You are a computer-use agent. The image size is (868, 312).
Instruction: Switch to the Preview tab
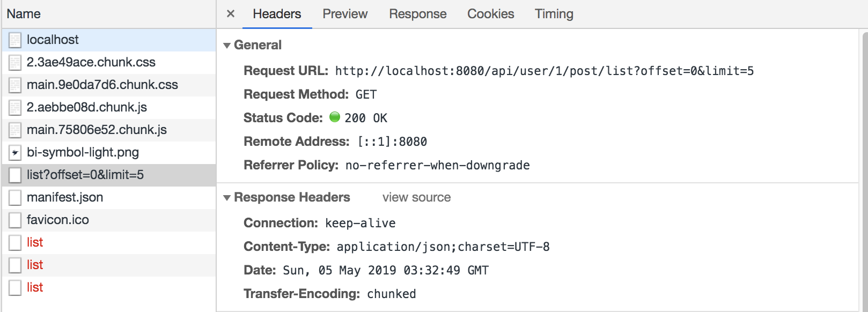345,14
